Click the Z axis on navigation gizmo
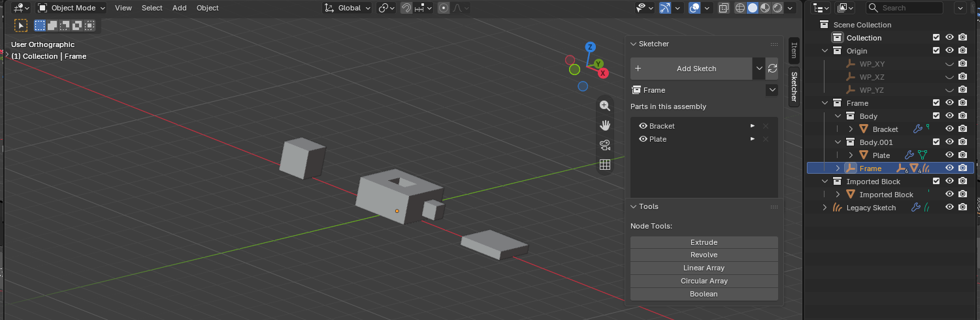The image size is (980, 320). (x=590, y=47)
